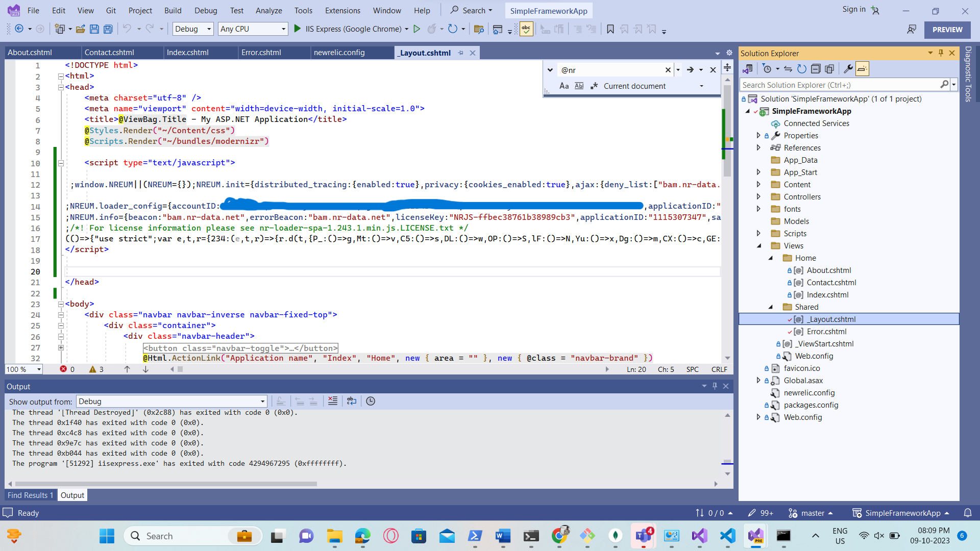Open the Build menu

click(173, 10)
